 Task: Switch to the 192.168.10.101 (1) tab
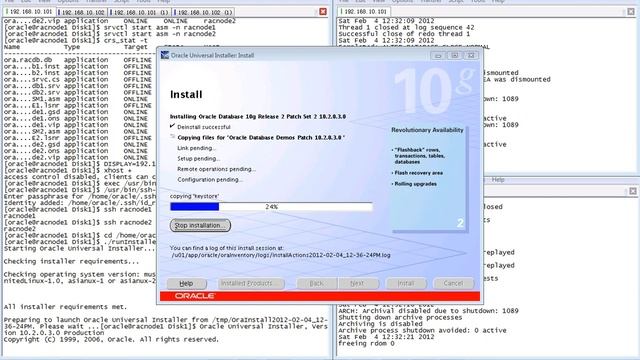(x=140, y=12)
